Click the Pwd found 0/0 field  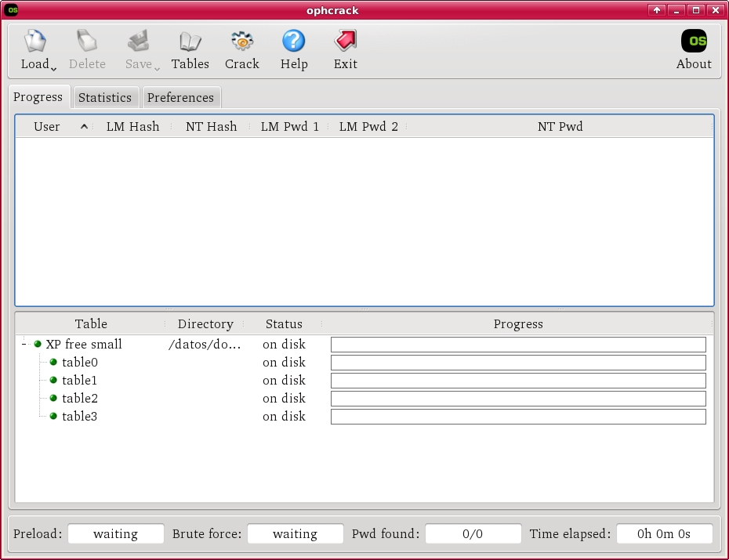[x=473, y=533]
